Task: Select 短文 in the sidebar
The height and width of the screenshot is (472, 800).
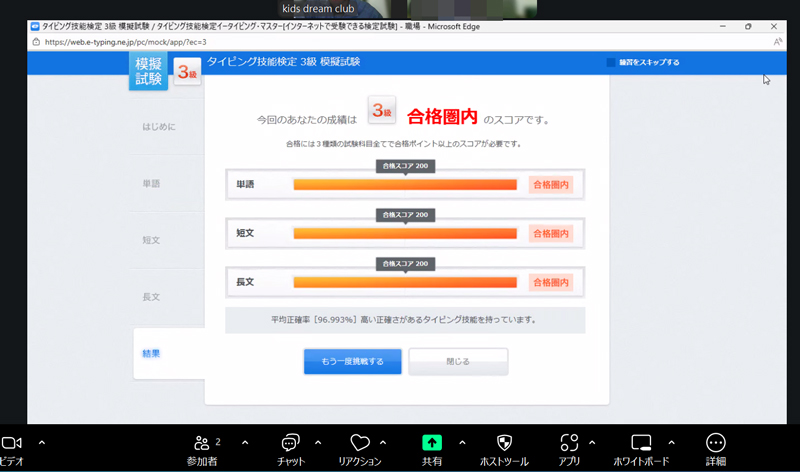Action: (151, 240)
